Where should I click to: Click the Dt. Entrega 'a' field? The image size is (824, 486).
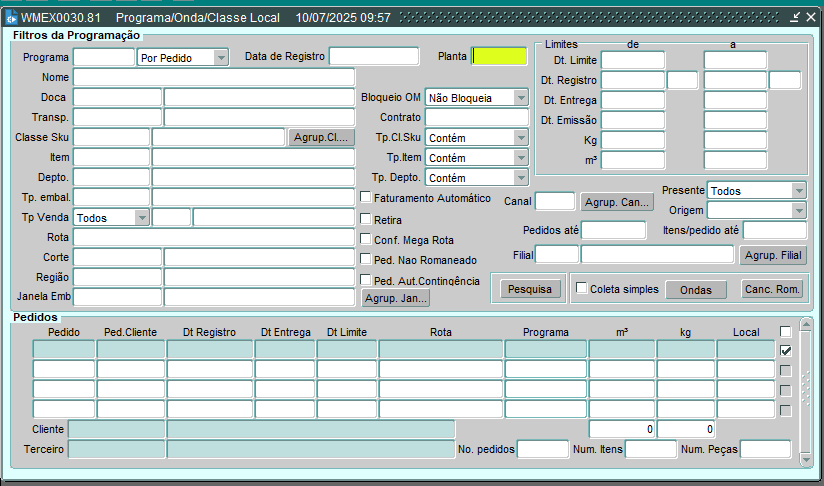click(x=735, y=100)
